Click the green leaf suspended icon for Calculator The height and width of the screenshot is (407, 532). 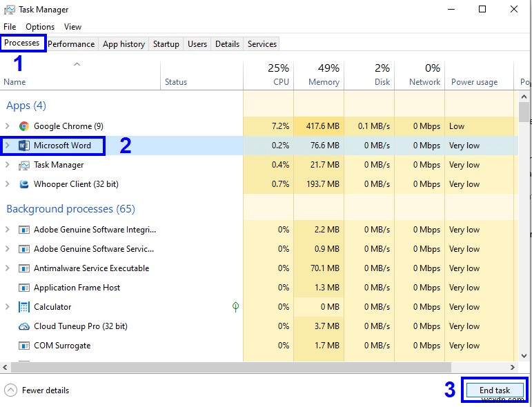click(x=235, y=307)
